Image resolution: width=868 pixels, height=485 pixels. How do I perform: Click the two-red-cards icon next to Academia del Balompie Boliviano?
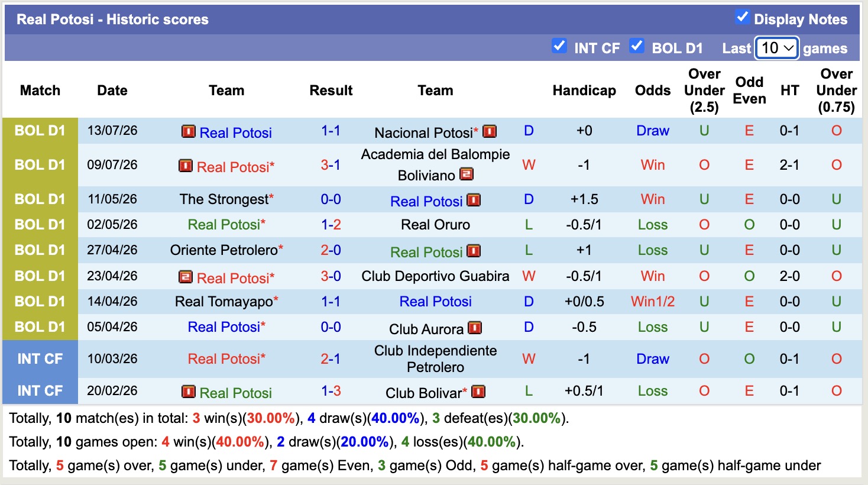(467, 174)
